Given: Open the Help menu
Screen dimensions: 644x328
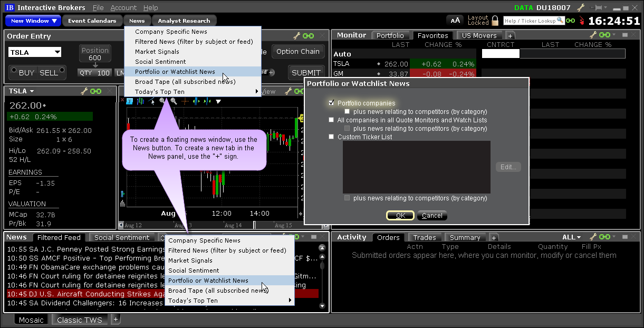Looking at the screenshot, I should [151, 8].
